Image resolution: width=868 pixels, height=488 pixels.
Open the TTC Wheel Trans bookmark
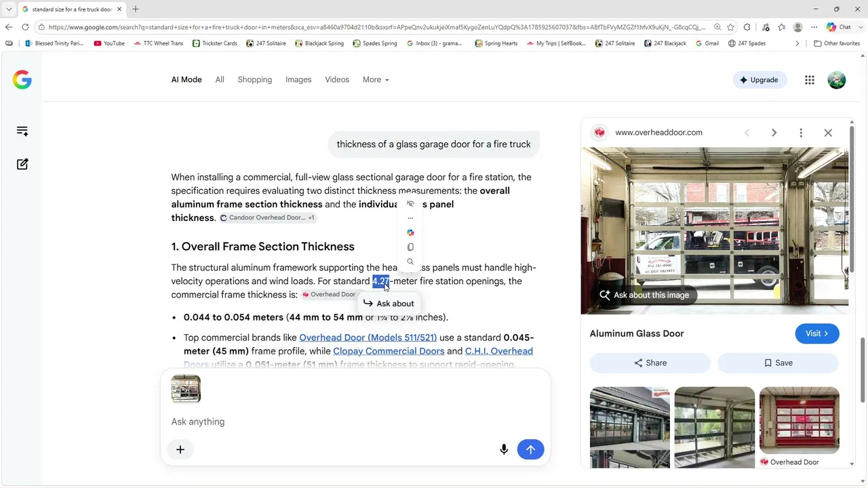[159, 43]
